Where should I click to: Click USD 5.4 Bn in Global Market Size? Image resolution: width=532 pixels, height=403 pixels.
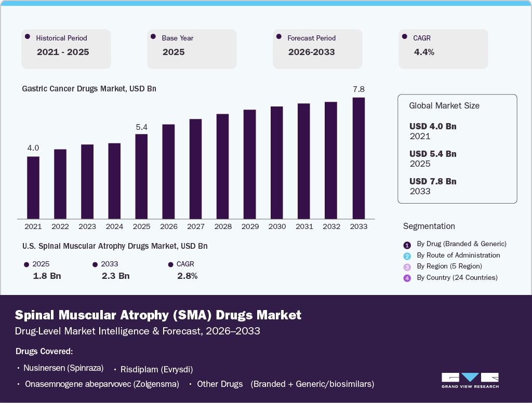coord(433,154)
